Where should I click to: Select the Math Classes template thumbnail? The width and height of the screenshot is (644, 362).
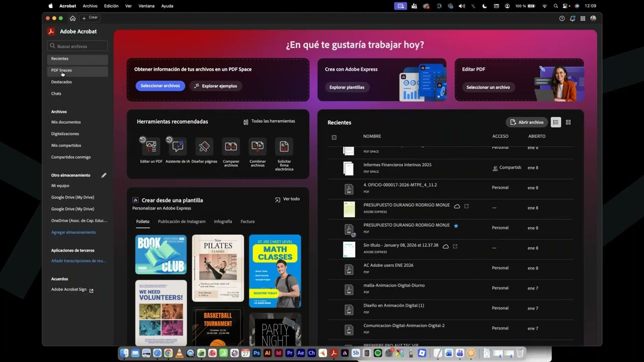pyautogui.click(x=275, y=271)
